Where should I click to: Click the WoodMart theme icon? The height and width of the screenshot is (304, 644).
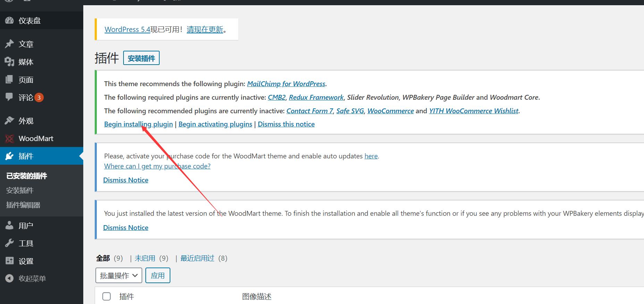tap(9, 139)
